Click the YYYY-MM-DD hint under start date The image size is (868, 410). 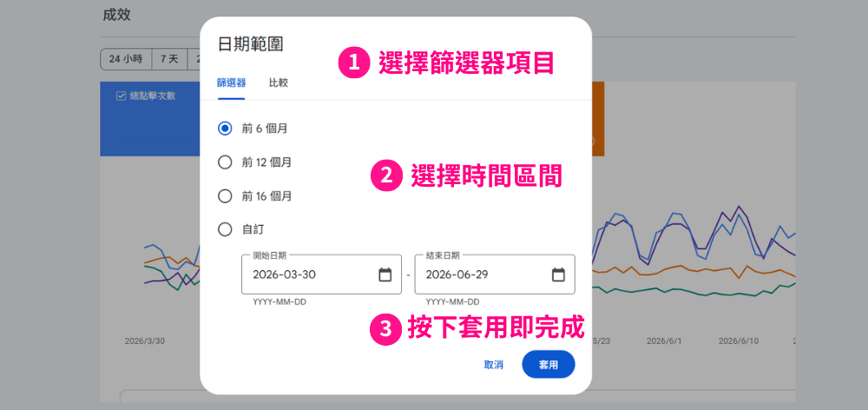click(279, 302)
